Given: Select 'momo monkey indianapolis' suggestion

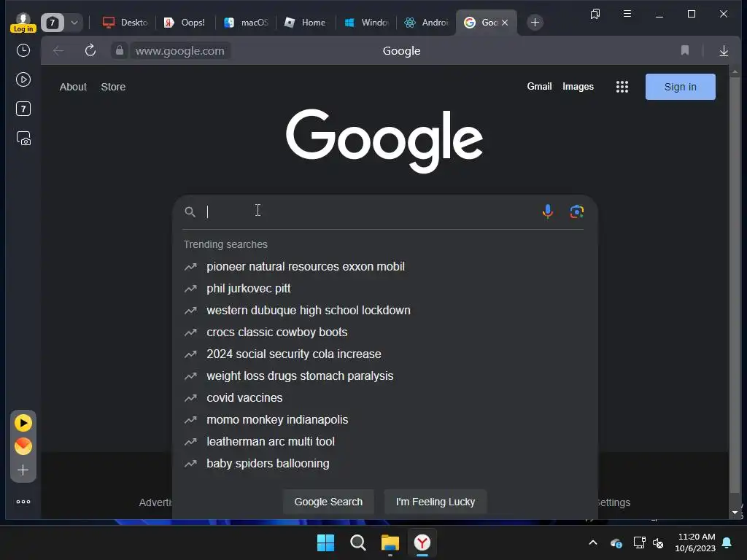Looking at the screenshot, I should tap(384, 420).
